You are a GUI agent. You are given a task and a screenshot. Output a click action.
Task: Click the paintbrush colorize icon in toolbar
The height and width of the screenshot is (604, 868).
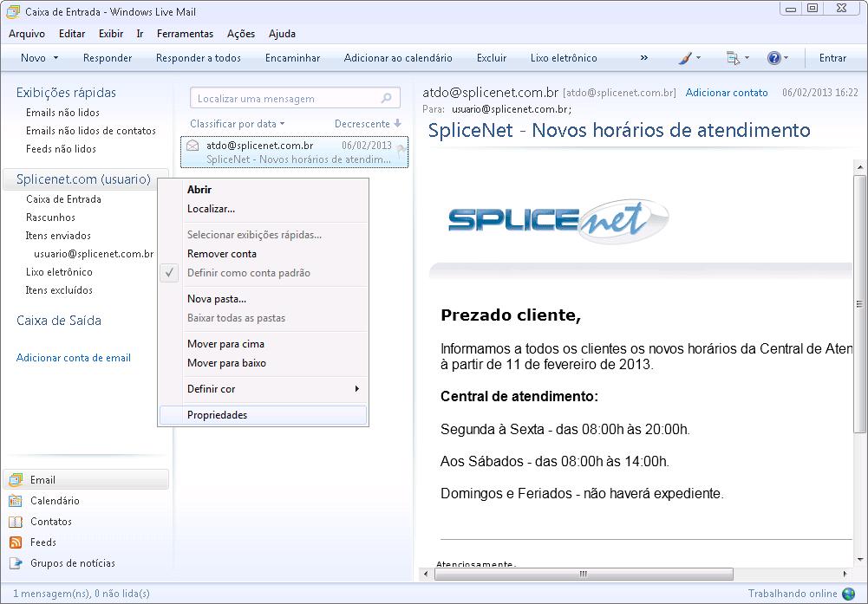(x=685, y=58)
